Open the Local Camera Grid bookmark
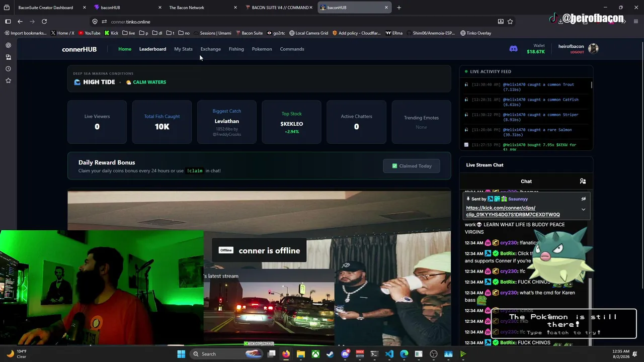Viewport: 644px width, 362px height. 308,33
